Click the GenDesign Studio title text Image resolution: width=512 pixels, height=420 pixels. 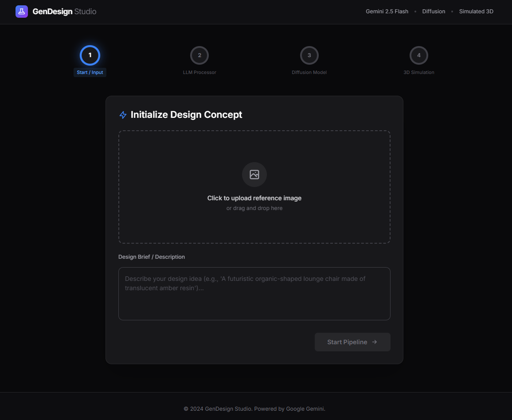[x=64, y=12]
